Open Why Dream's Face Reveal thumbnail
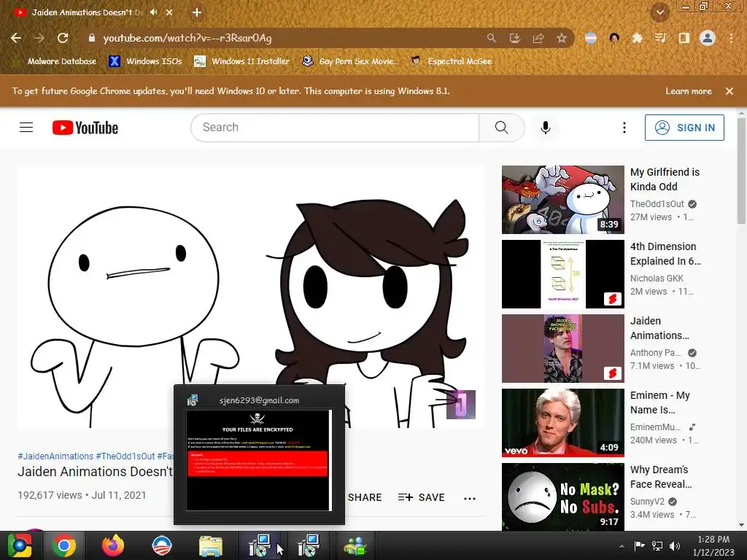747x560 pixels. tap(563, 497)
